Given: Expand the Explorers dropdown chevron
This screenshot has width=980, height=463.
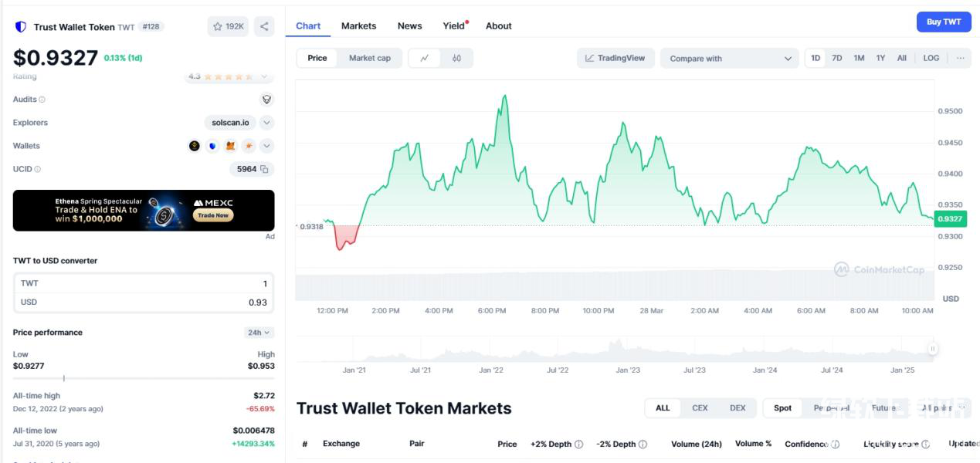Looking at the screenshot, I should [x=266, y=123].
